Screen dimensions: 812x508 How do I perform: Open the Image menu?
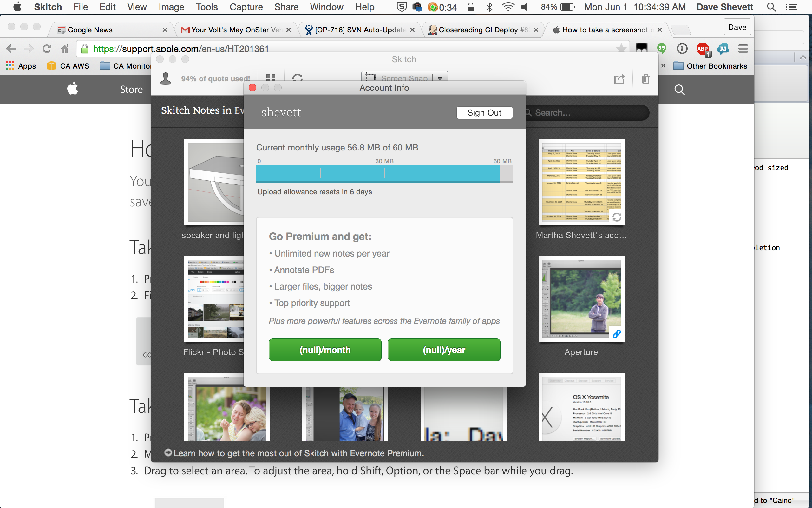(171, 7)
